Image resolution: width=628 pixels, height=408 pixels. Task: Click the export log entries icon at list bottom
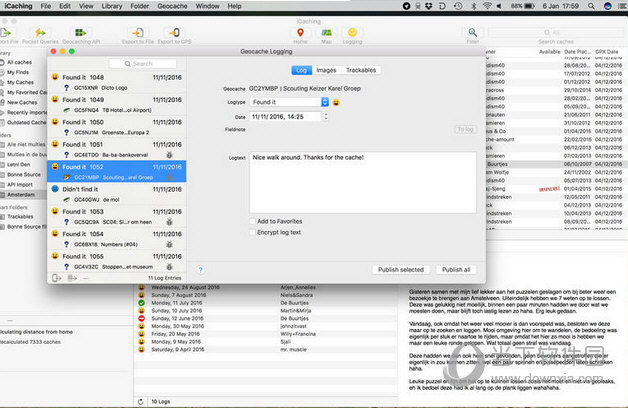pos(72,278)
